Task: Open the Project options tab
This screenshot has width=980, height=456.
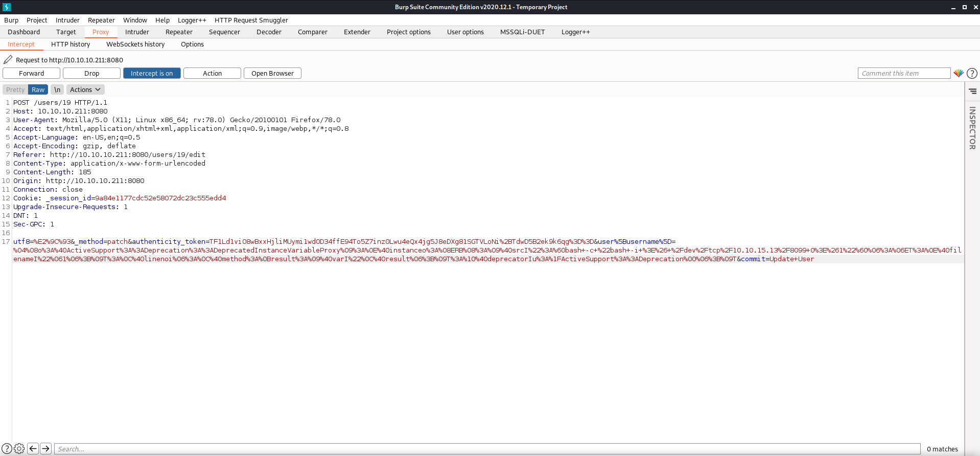Action: point(409,32)
